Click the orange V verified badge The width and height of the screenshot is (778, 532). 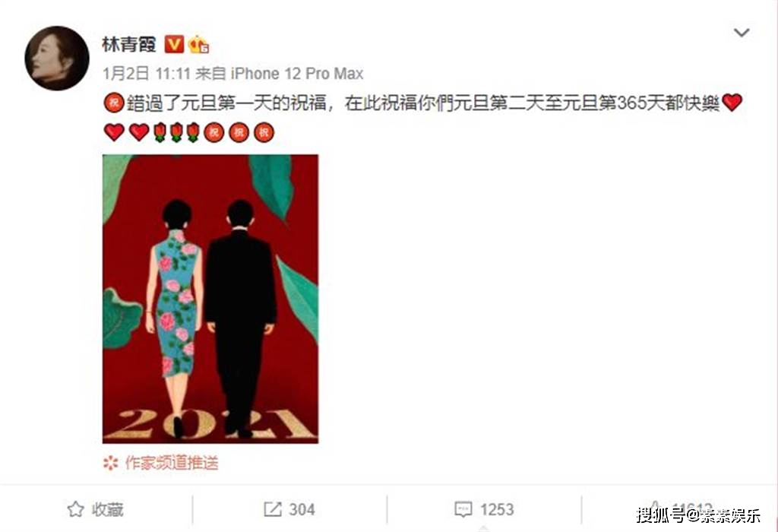pos(174,45)
